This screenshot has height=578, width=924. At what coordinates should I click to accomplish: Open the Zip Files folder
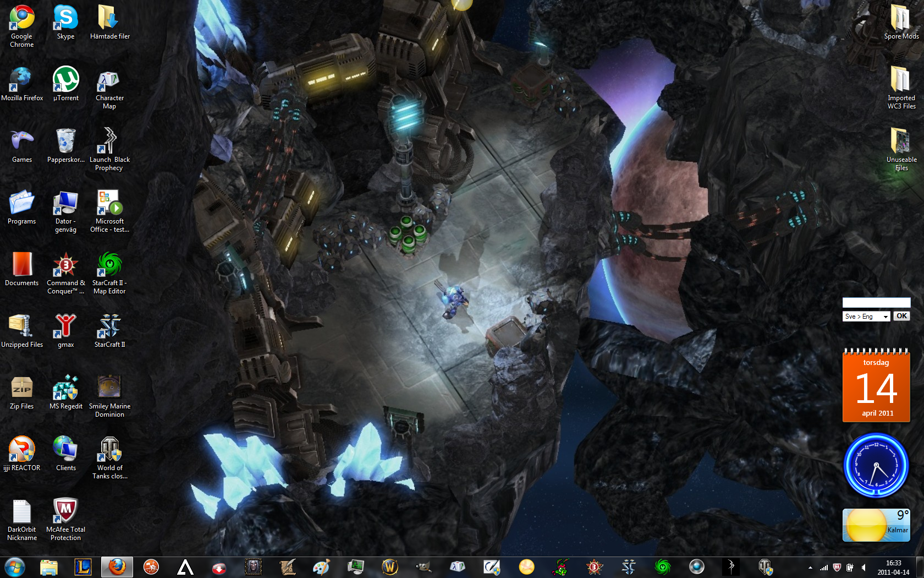tap(22, 392)
